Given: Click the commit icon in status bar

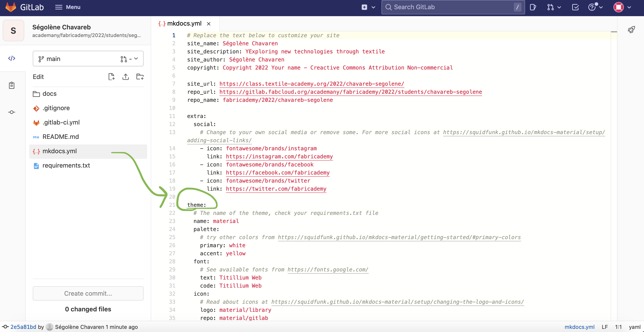Looking at the screenshot, I should (x=5, y=327).
